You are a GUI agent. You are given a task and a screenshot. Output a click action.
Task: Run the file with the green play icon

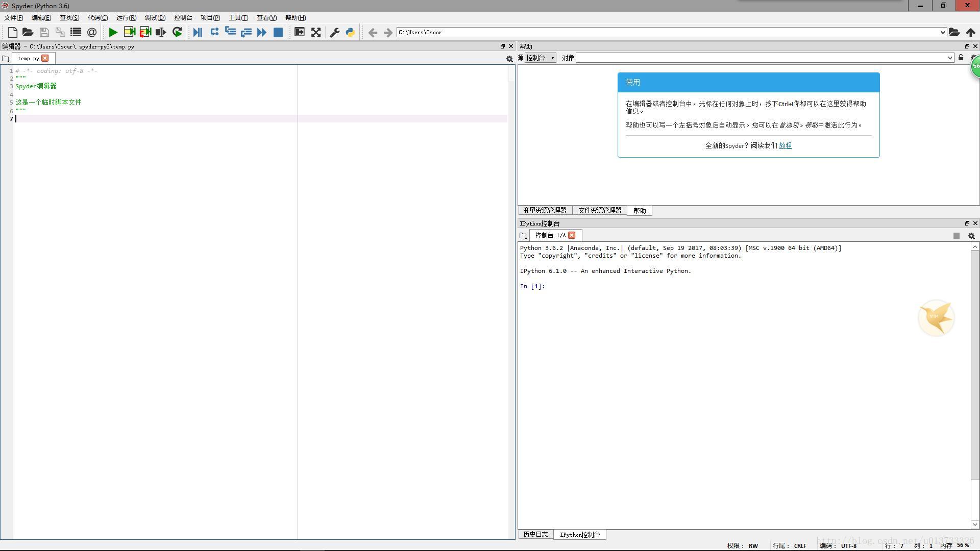[113, 32]
